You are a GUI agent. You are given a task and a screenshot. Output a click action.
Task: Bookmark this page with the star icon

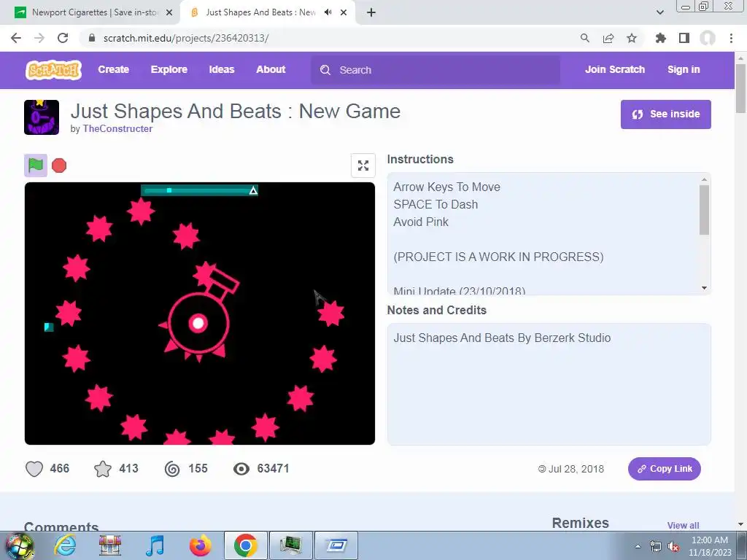tap(632, 38)
